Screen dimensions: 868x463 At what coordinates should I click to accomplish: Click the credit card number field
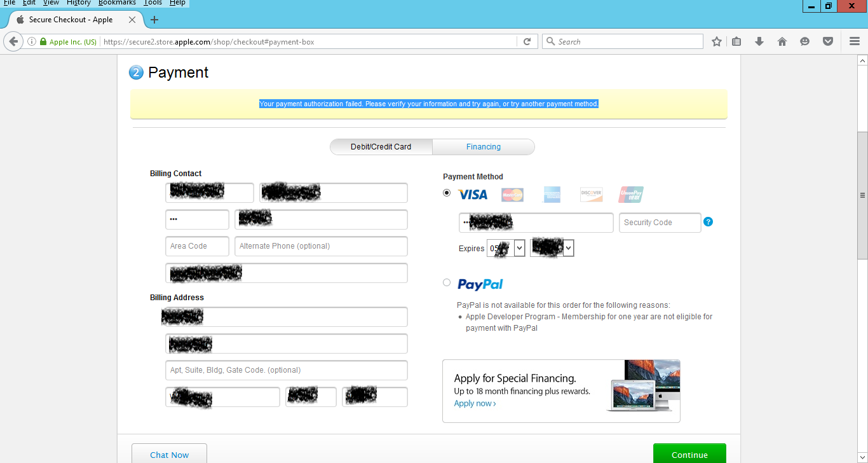click(536, 223)
